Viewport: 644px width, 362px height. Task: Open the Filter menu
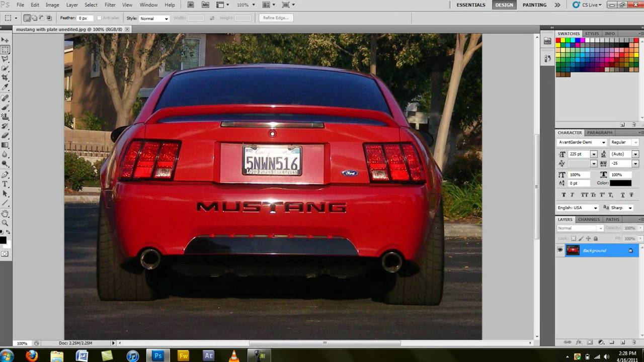[110, 5]
